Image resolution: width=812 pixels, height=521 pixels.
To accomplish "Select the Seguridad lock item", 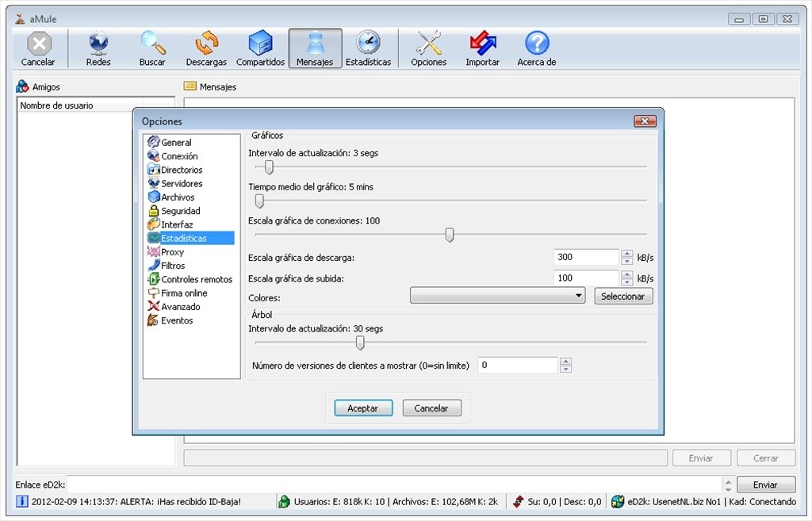I will click(174, 211).
